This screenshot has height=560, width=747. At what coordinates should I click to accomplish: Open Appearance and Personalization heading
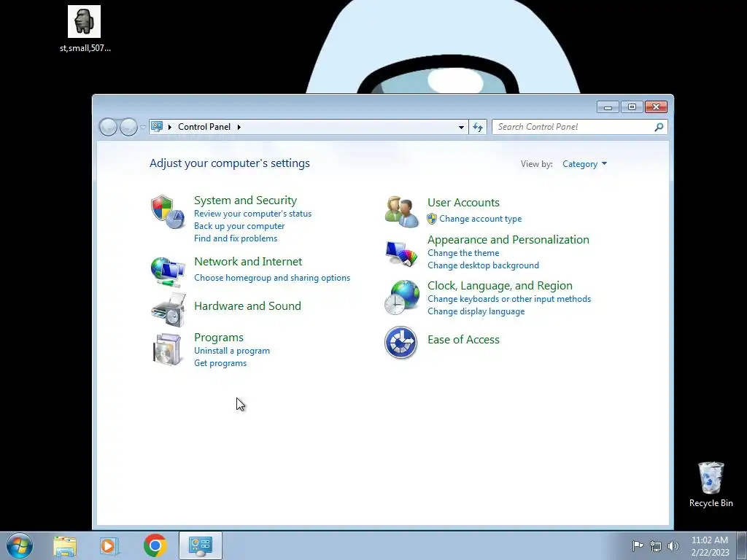pos(508,239)
